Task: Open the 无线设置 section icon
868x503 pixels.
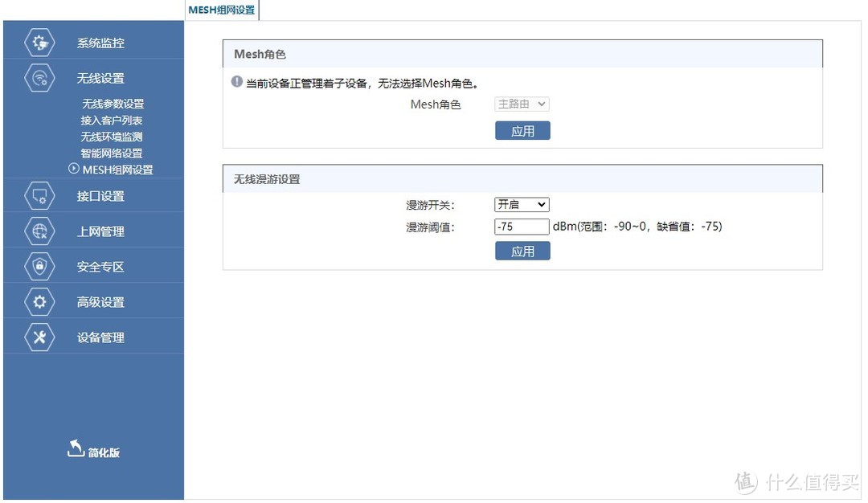Action: coord(39,78)
